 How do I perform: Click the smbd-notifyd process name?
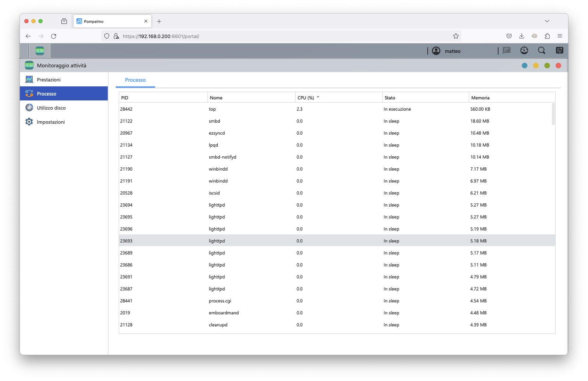[x=222, y=157]
